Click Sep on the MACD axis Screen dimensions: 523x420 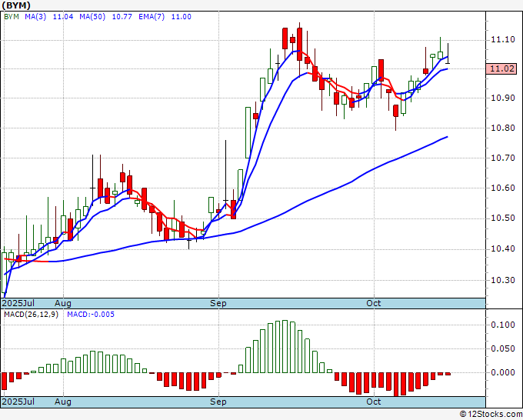click(x=218, y=402)
